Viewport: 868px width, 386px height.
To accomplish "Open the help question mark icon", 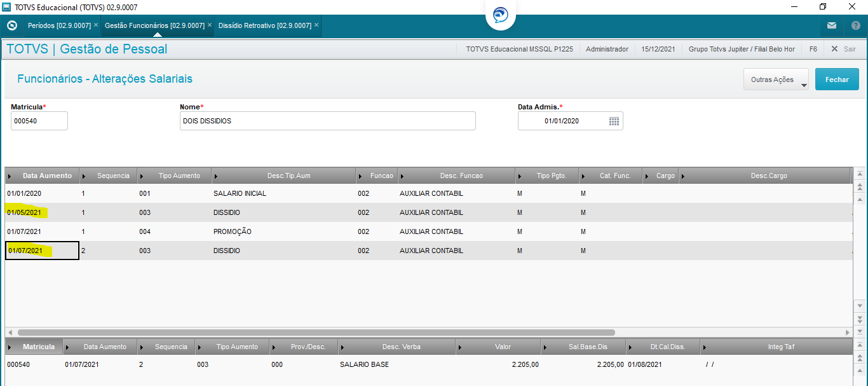I will [855, 25].
